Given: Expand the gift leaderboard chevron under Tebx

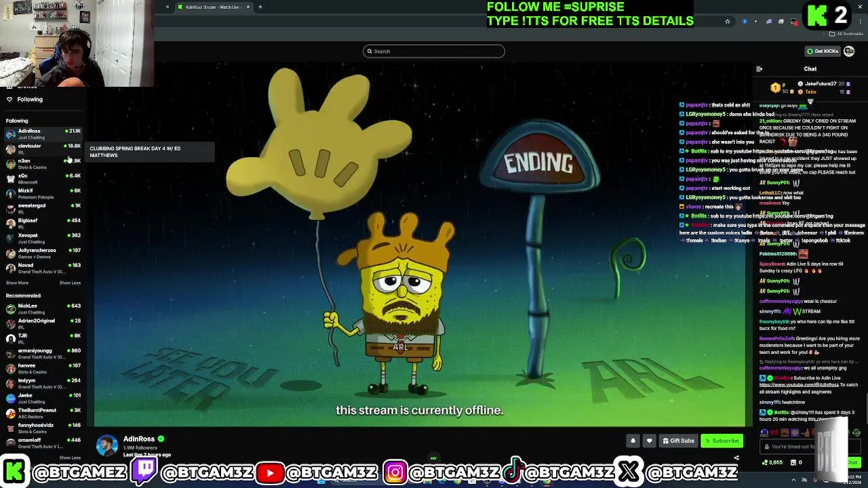Looking at the screenshot, I should pos(810,101).
